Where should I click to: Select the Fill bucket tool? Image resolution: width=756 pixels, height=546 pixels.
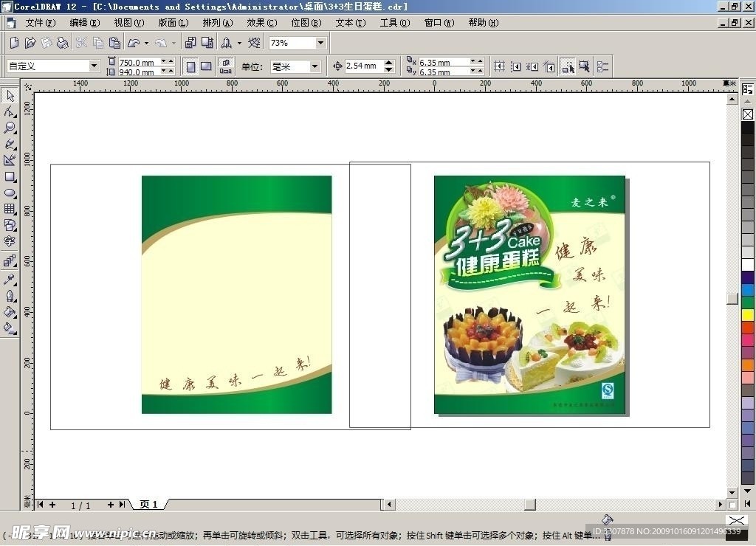(10, 312)
